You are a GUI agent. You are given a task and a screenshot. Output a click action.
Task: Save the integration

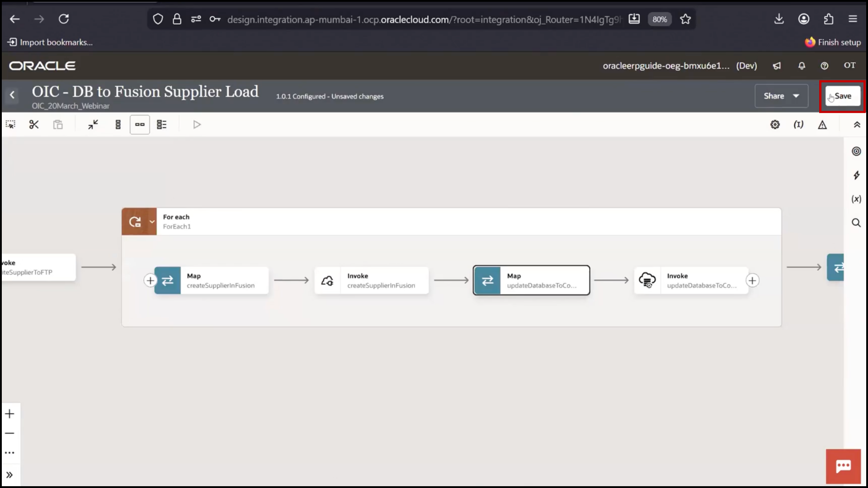[x=843, y=96]
